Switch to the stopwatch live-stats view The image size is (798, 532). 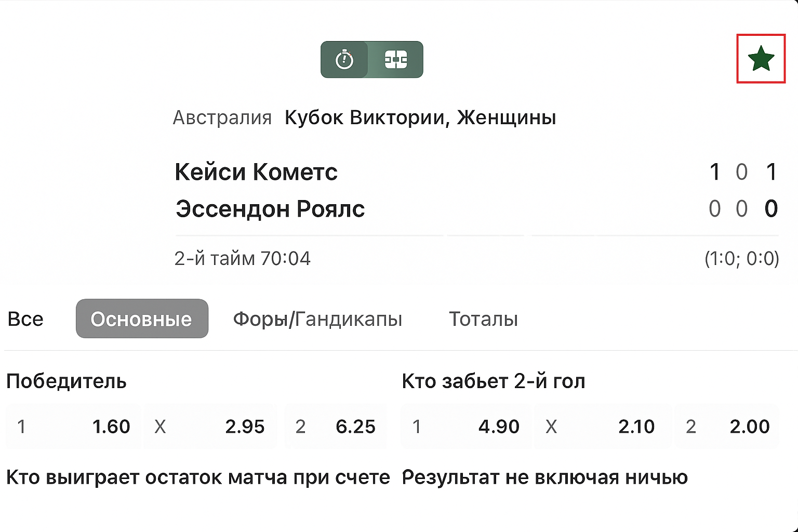coord(344,60)
